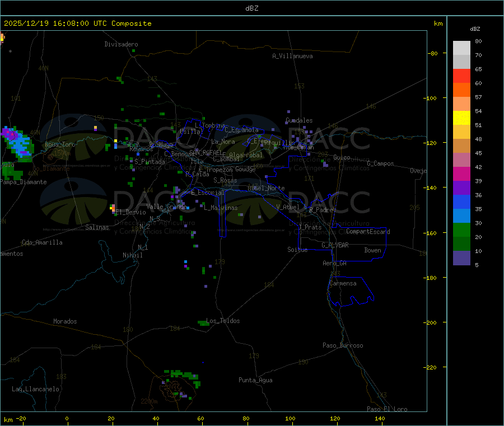Select the Nihuil label
This screenshot has height=426, width=504.
[x=133, y=255]
